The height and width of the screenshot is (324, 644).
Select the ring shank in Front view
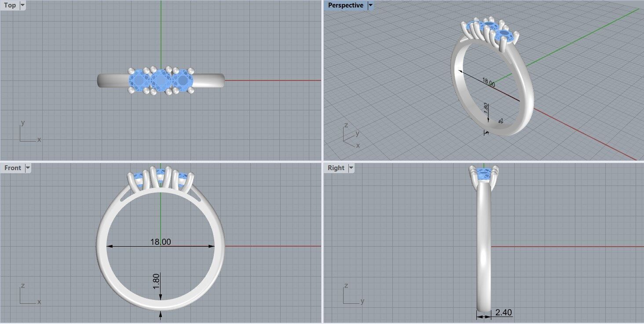coord(102,246)
